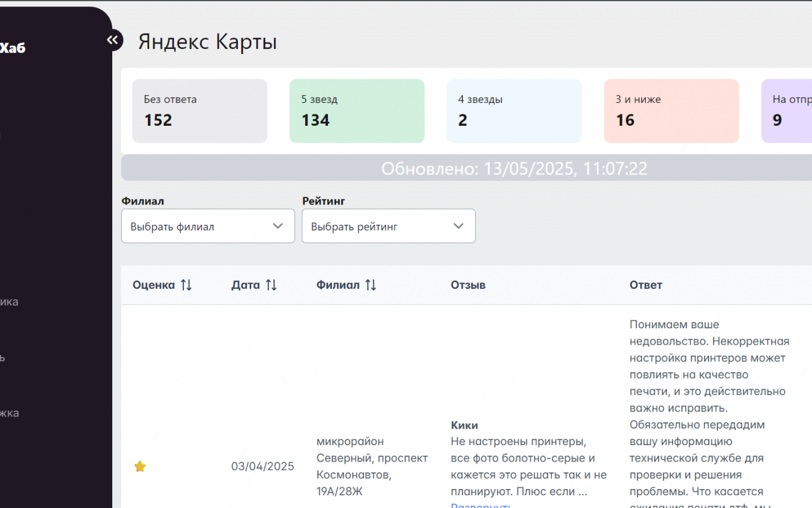This screenshot has height=508, width=812.
Task: Open the 'Выбрать рейтинг' dropdown
Action: click(388, 226)
